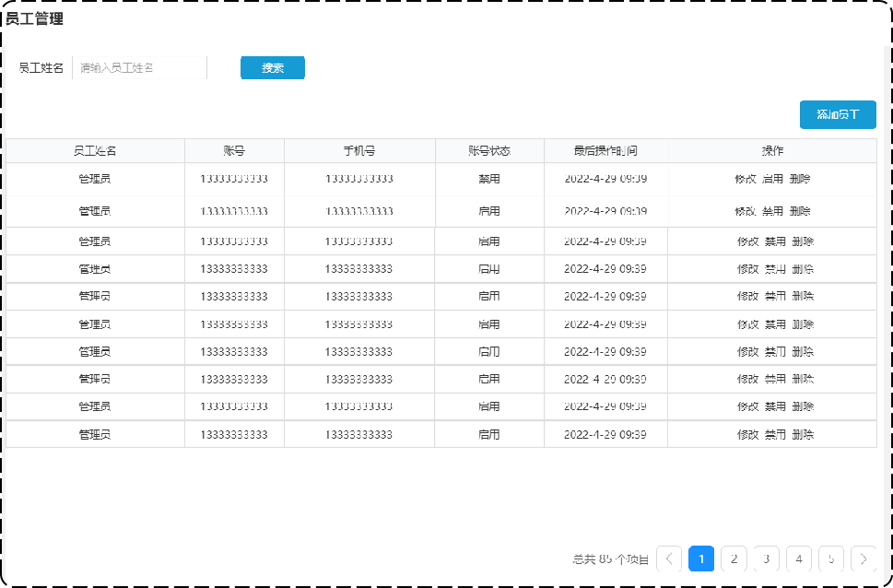893x588 pixels.
Task: Click the 员工姓名 column header
Action: [x=95, y=150]
